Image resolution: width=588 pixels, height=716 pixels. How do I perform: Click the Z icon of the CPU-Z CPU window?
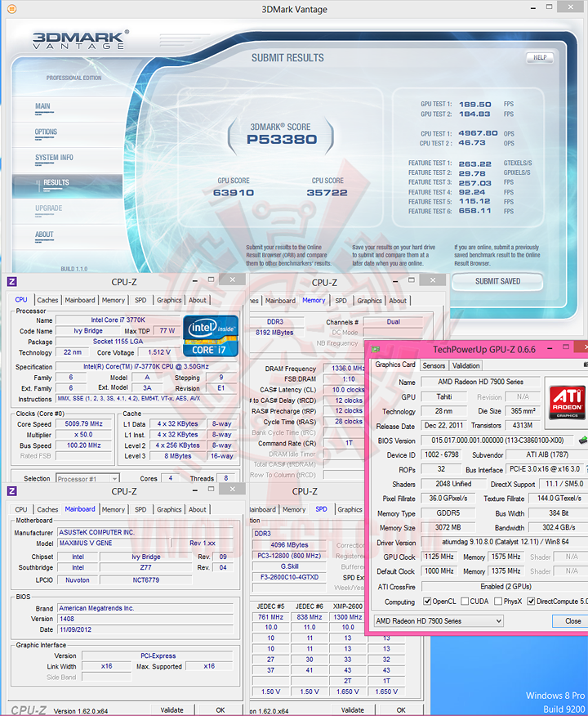[x=12, y=282]
